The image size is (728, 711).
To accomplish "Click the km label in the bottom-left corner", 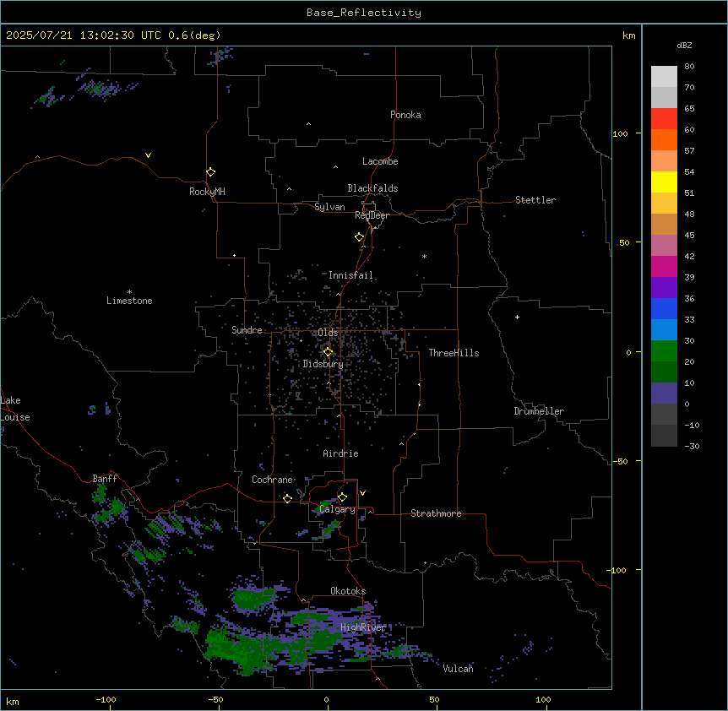I will click(x=13, y=701).
